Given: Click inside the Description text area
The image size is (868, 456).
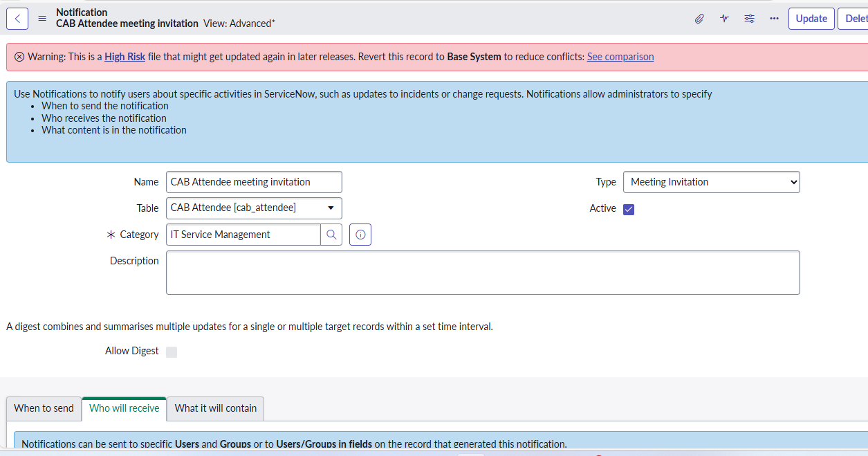Looking at the screenshot, I should (483, 273).
